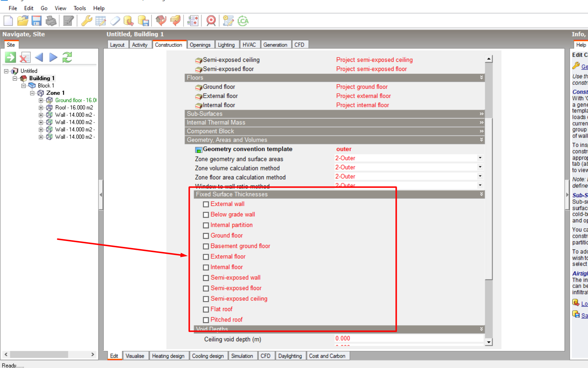Image resolution: width=588 pixels, height=368 pixels.
Task: Click the Project external floor construction value
Action: pyautogui.click(x=363, y=96)
